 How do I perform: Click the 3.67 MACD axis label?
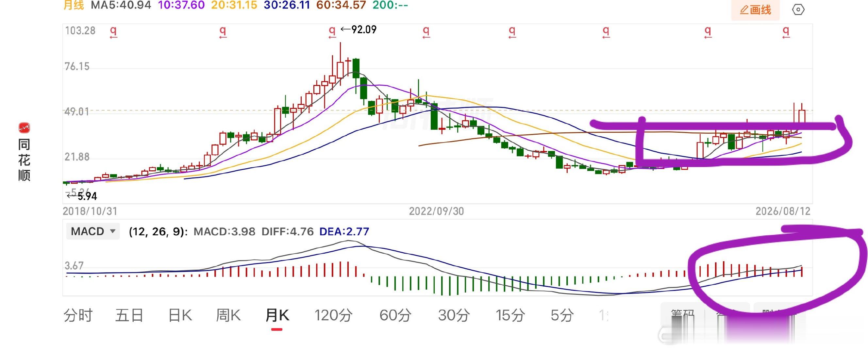(x=74, y=266)
